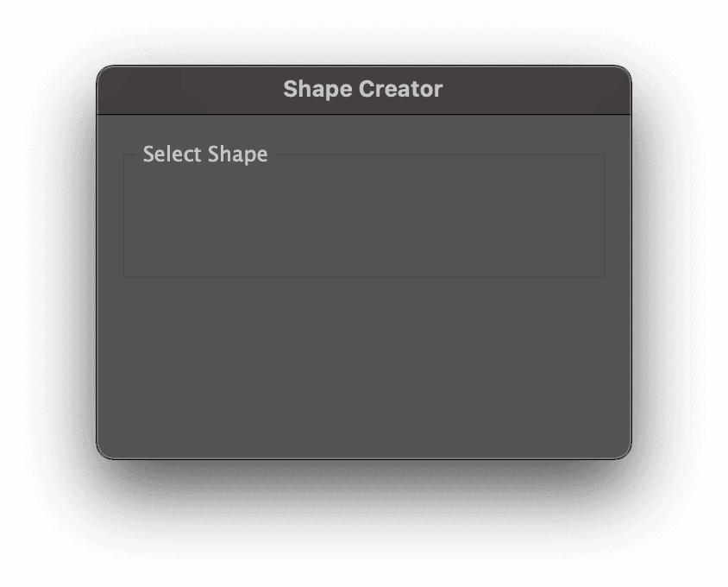Click the word Shape in the window title
The height and width of the screenshot is (587, 728).
(x=318, y=90)
